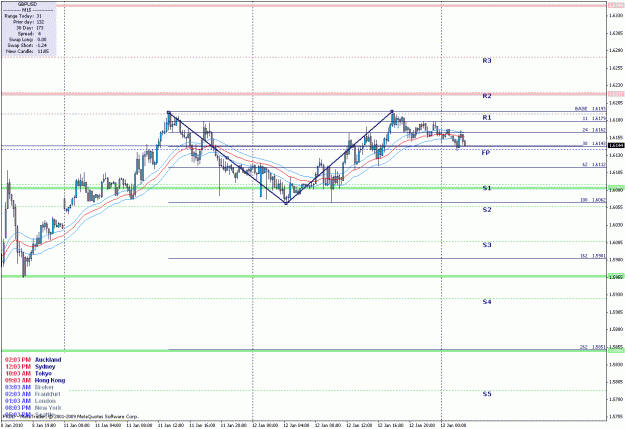Click the M15 timeframe label
Image resolution: width=625 pixels, height=429 pixels.
pyautogui.click(x=29, y=10)
